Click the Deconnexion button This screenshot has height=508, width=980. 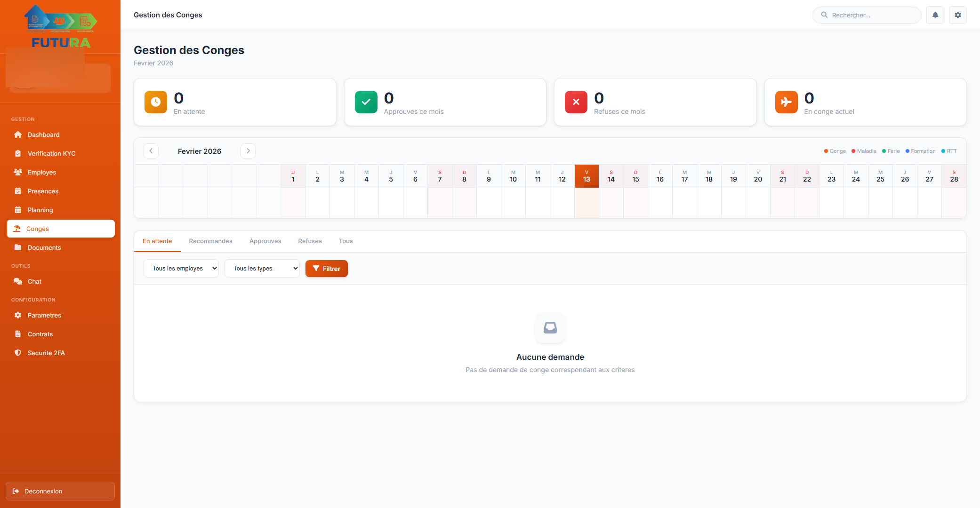[60, 491]
